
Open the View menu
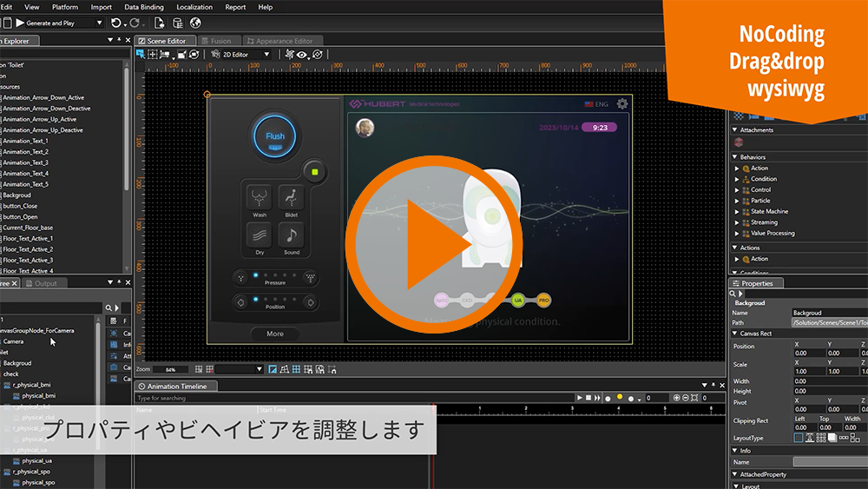point(32,7)
